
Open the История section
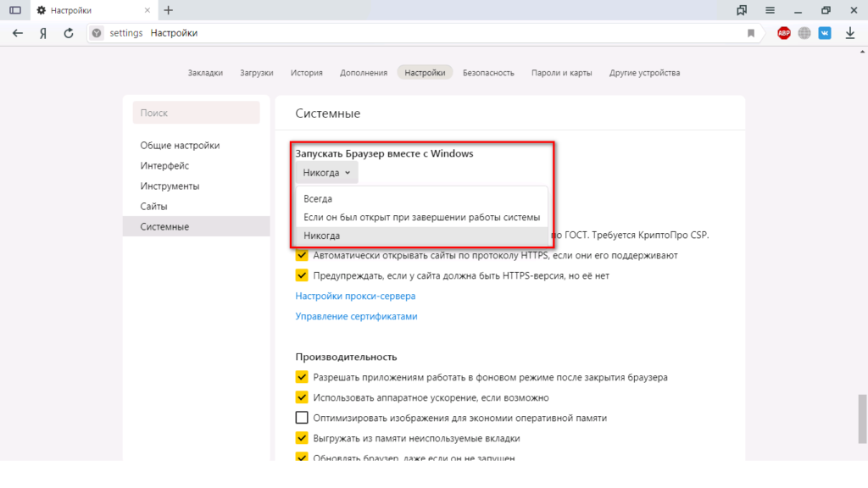[x=307, y=73]
